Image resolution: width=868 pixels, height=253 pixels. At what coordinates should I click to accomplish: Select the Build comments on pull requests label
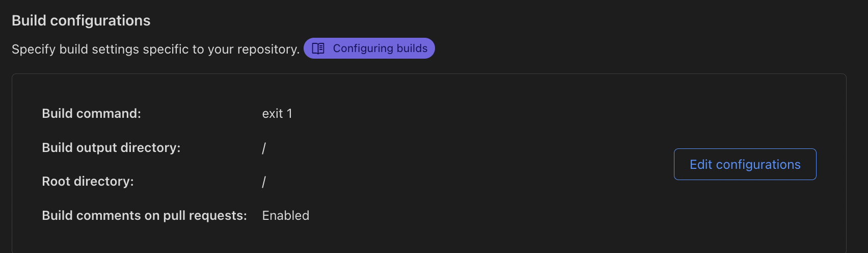pyautogui.click(x=144, y=215)
